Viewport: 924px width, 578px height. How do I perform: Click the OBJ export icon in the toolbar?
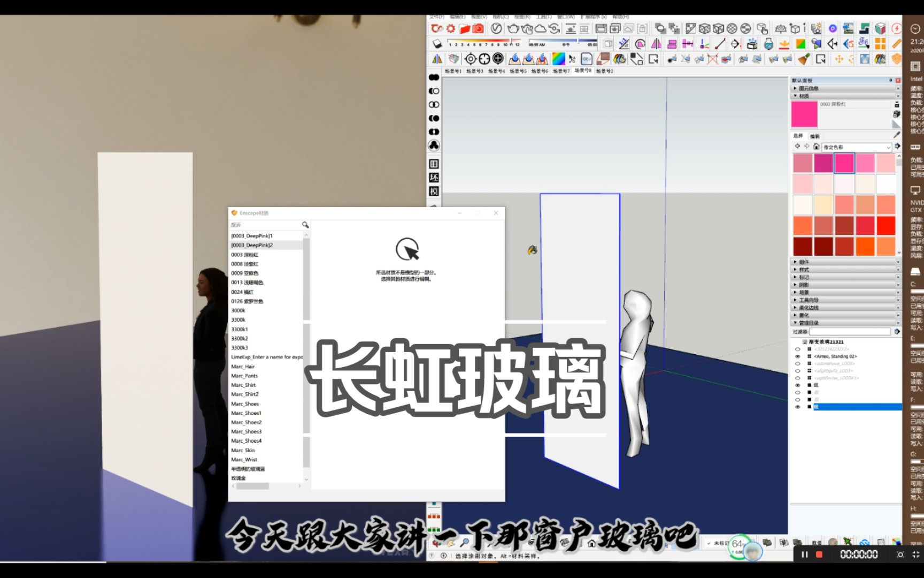[x=587, y=58]
